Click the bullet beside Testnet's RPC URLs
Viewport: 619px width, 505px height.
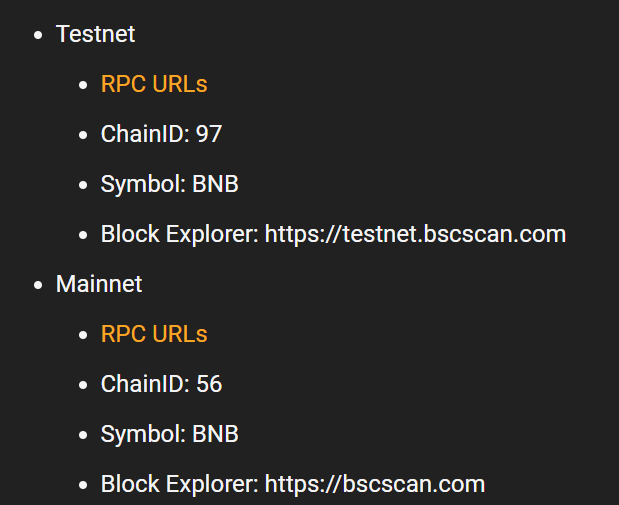83,85
